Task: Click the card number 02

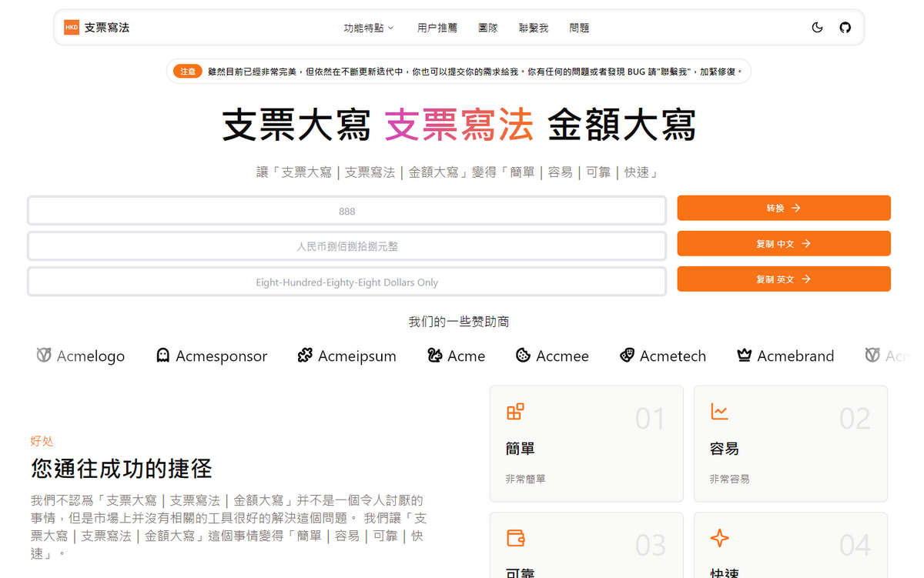Action: (x=855, y=419)
